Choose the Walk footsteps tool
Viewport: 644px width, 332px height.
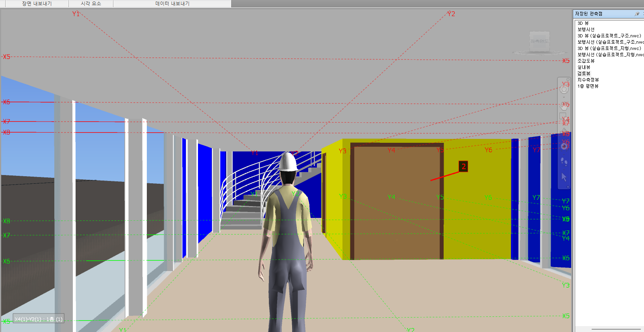[x=564, y=161]
